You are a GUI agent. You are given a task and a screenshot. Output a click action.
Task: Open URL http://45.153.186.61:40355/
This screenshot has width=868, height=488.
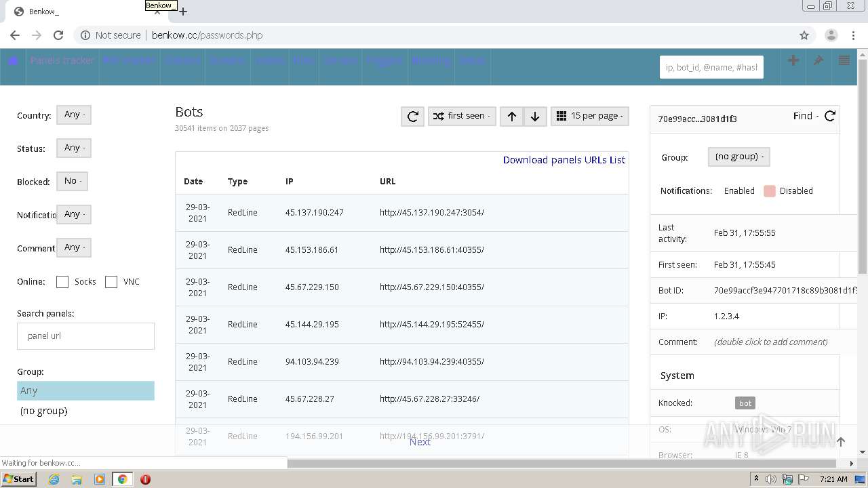(x=432, y=249)
